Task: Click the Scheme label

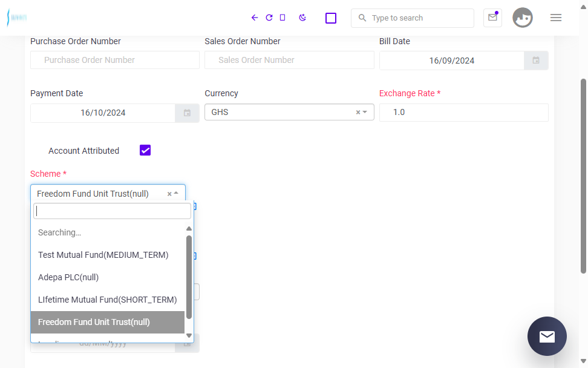Action: (48, 174)
